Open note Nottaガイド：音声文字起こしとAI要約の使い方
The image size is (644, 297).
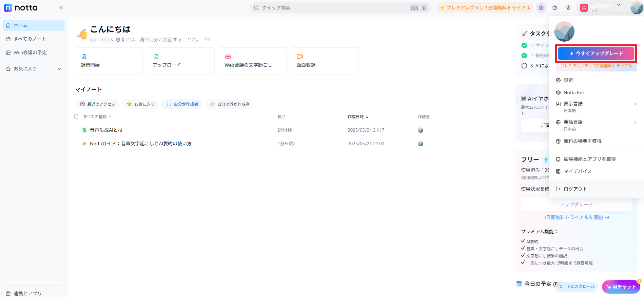(140, 144)
